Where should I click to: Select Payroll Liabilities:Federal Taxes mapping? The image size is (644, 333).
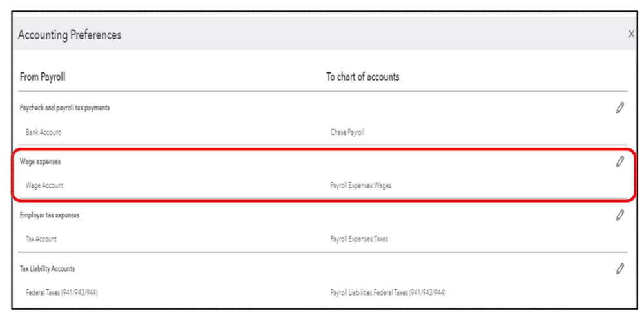(388, 293)
